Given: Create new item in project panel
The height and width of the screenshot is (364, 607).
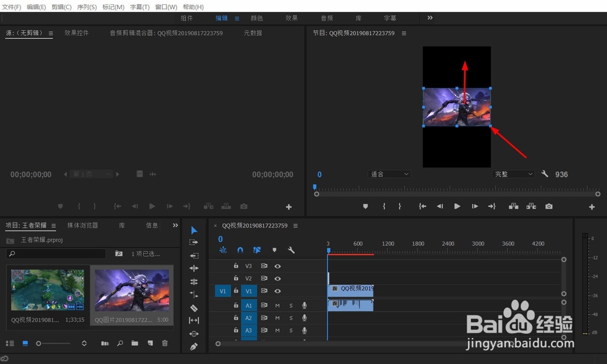Looking at the screenshot, I should click(x=150, y=343).
